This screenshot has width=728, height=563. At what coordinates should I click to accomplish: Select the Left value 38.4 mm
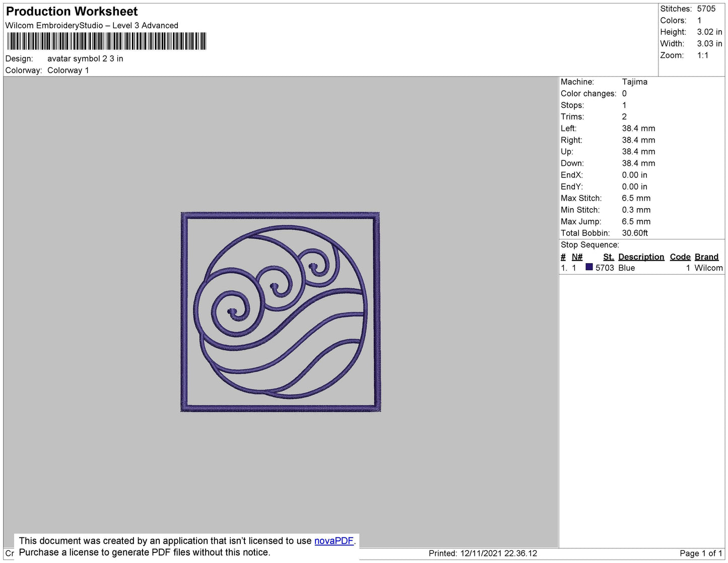tap(638, 128)
